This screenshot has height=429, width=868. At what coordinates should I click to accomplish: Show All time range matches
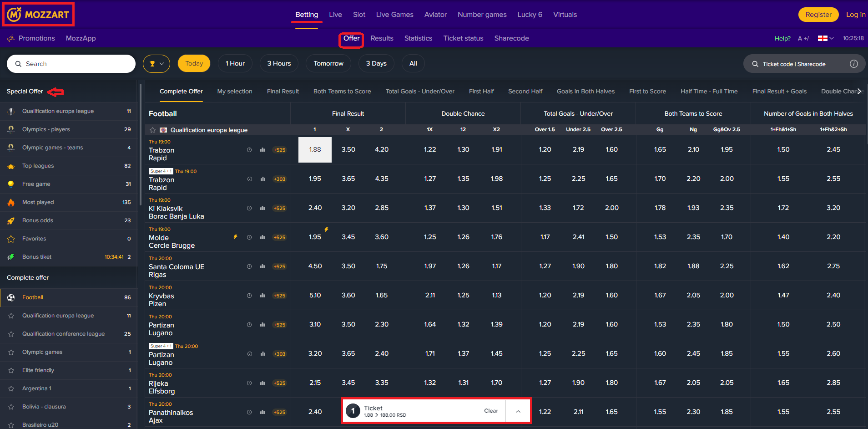[x=413, y=64]
